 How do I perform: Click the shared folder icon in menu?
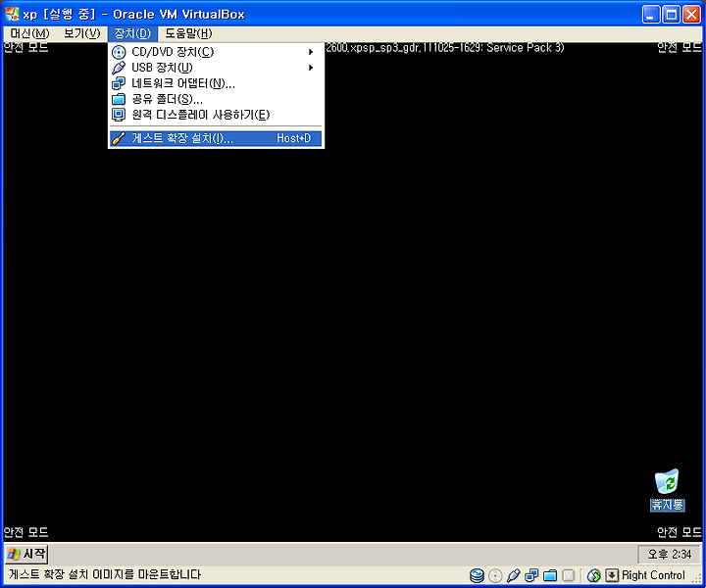point(119,99)
